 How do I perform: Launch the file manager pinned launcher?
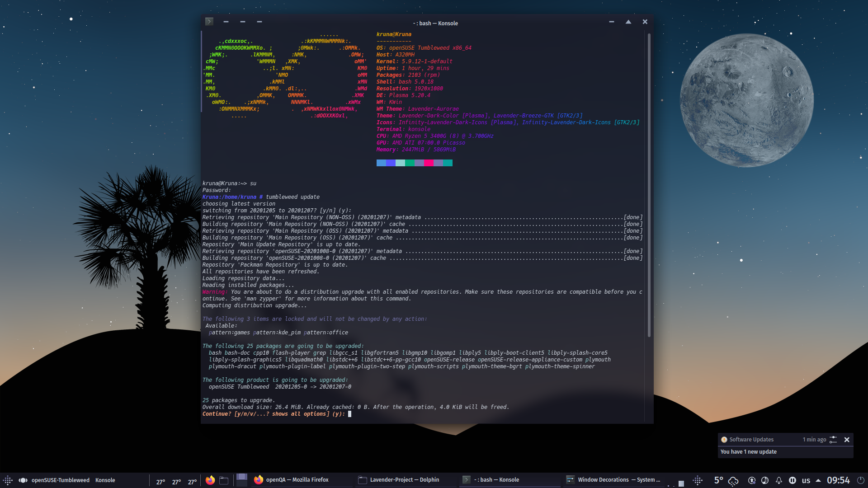tap(224, 480)
